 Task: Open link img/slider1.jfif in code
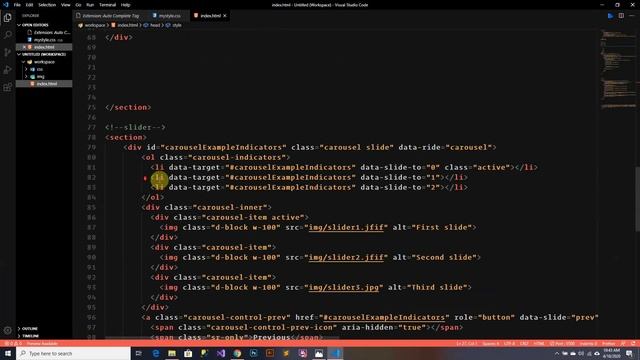click(x=346, y=227)
